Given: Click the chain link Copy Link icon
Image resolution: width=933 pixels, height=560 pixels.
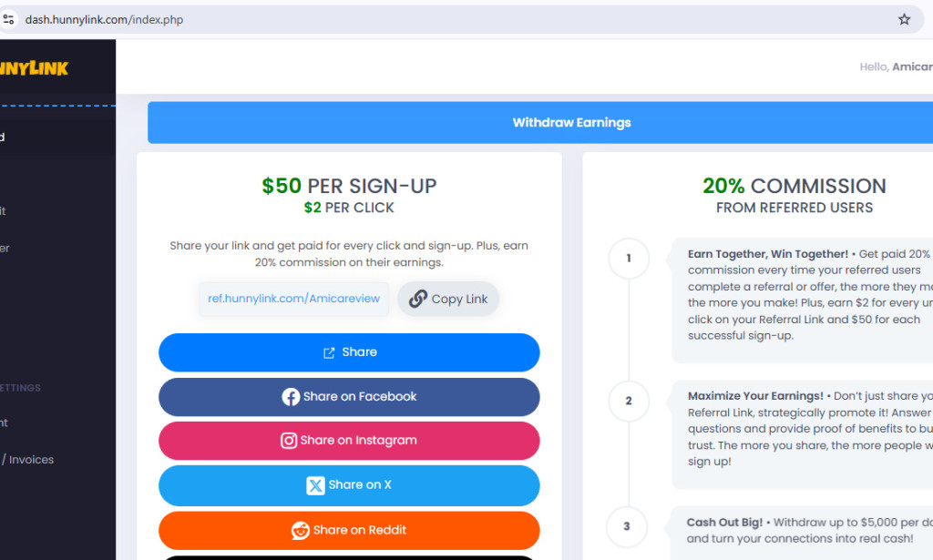Looking at the screenshot, I should tap(418, 299).
